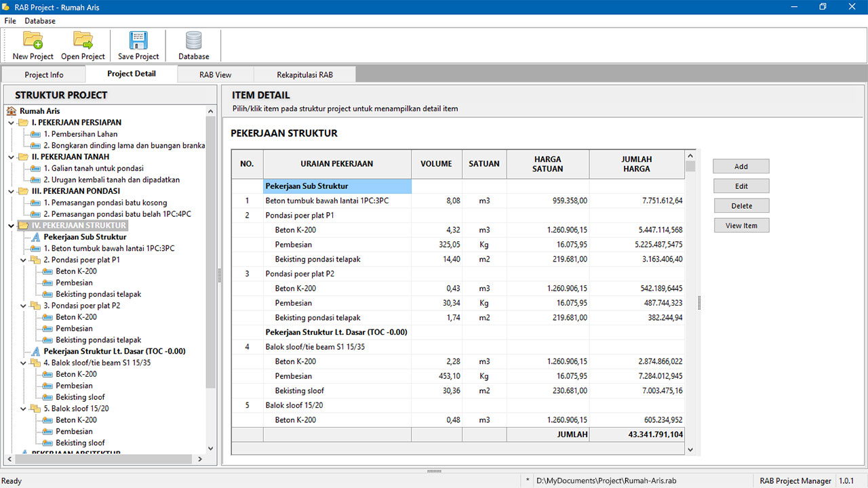868x488 pixels.
Task: Click the Pekerjaan Sub Struktur heading icon
Action: click(36, 237)
